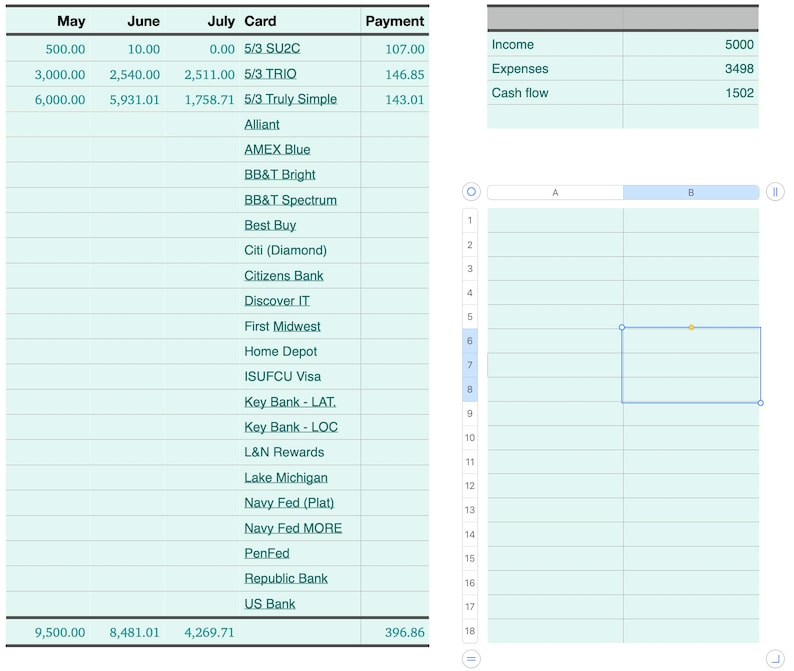
Task: Open the BB&T Spectrum link
Action: click(290, 201)
